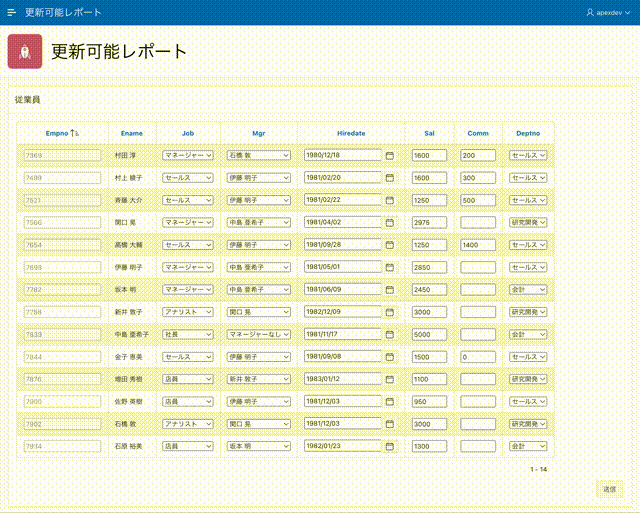The height and width of the screenshot is (513, 640).
Task: Click the 従業員 region title
Action: click(x=27, y=100)
